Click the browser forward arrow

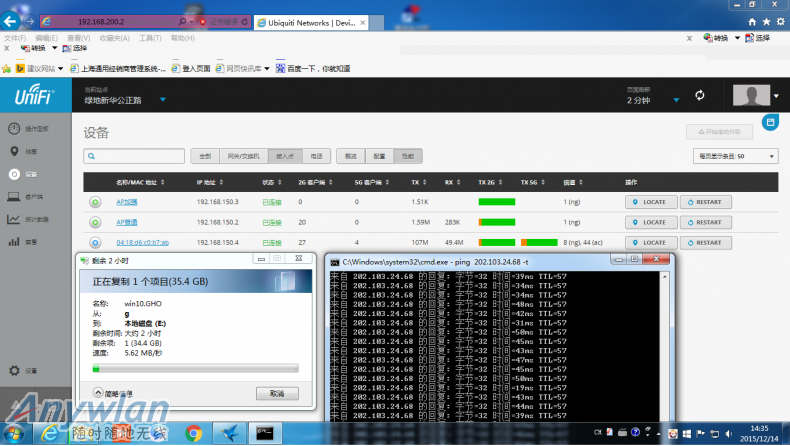coord(30,21)
